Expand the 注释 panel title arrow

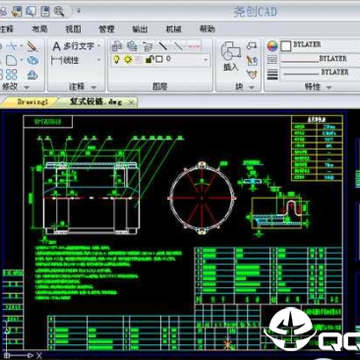pos(94,87)
